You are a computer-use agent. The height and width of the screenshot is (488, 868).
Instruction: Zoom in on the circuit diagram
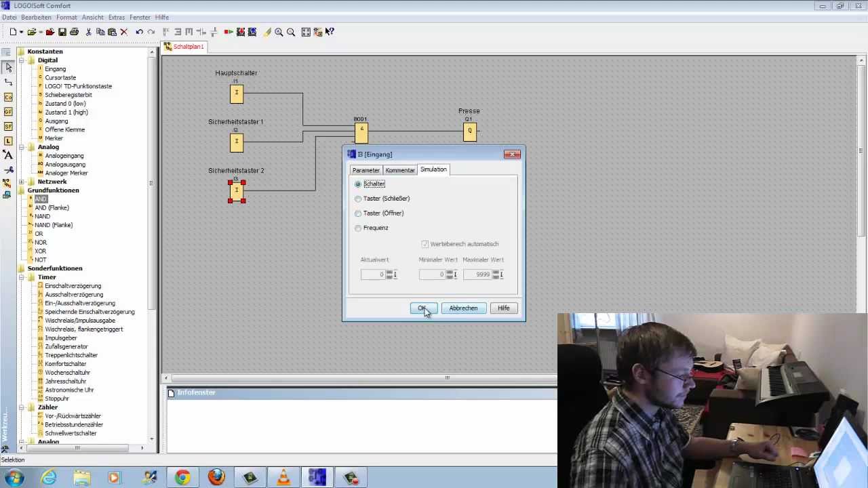[x=279, y=32]
